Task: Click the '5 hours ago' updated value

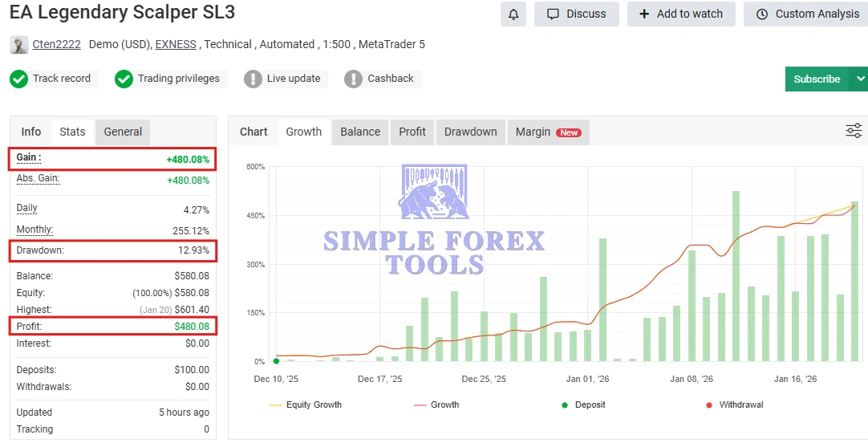Action: pyautogui.click(x=184, y=413)
